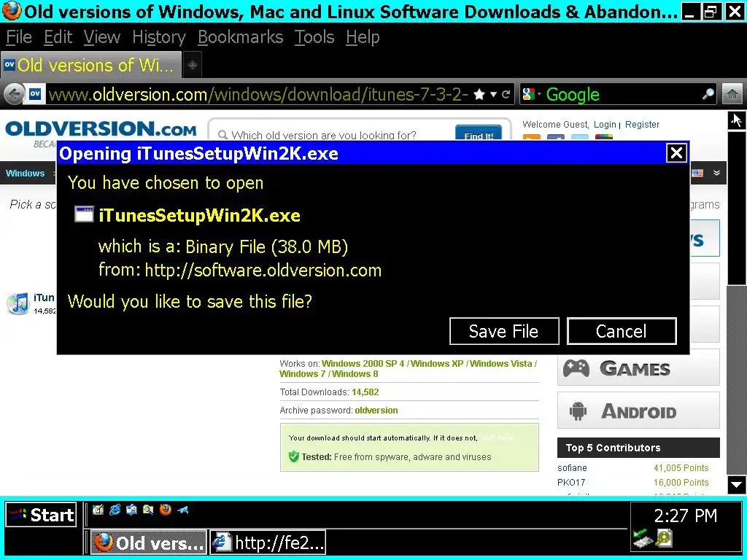
Task: Click the oldversion.com URL address field
Action: [258, 94]
